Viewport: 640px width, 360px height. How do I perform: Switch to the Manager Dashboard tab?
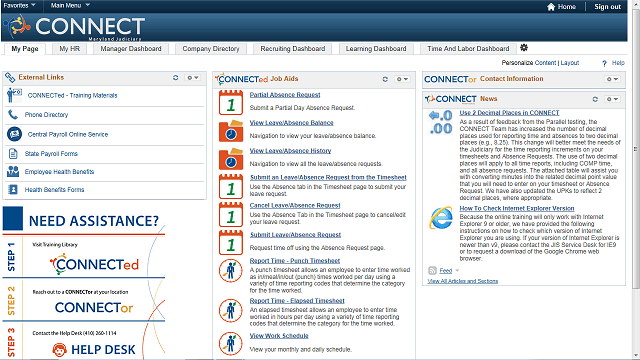coord(131,49)
